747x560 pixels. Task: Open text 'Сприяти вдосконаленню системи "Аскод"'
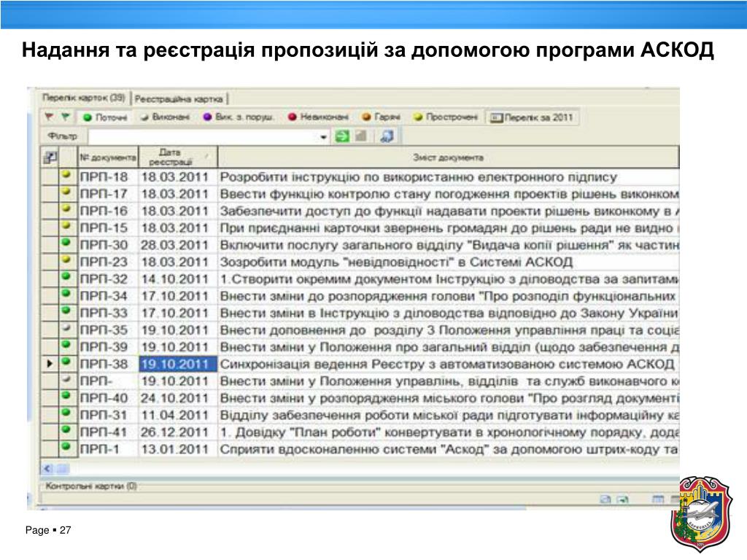355,449
